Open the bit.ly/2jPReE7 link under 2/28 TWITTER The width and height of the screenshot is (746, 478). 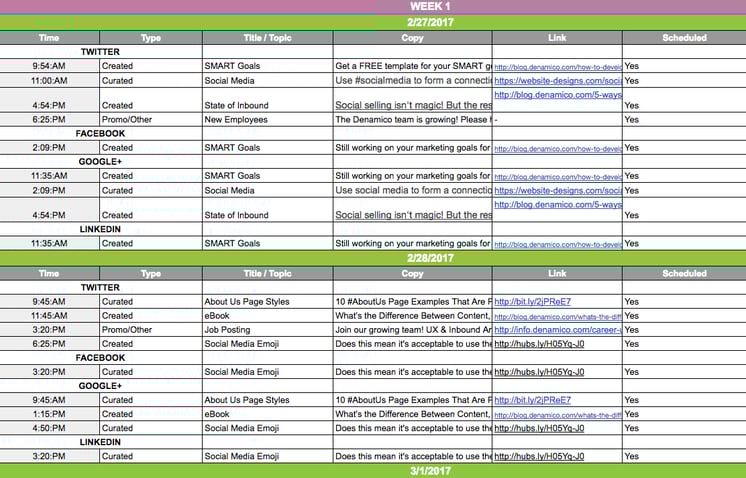pos(532,302)
